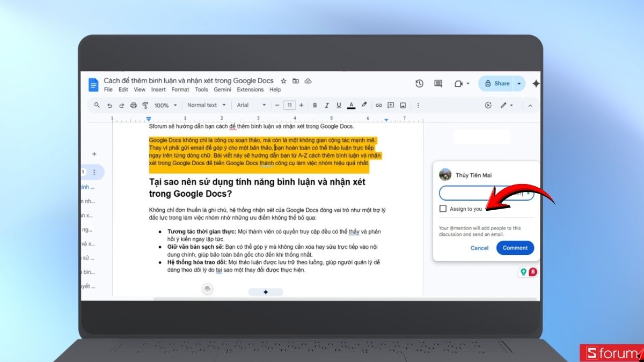Start a video call with camera icon

click(x=458, y=84)
